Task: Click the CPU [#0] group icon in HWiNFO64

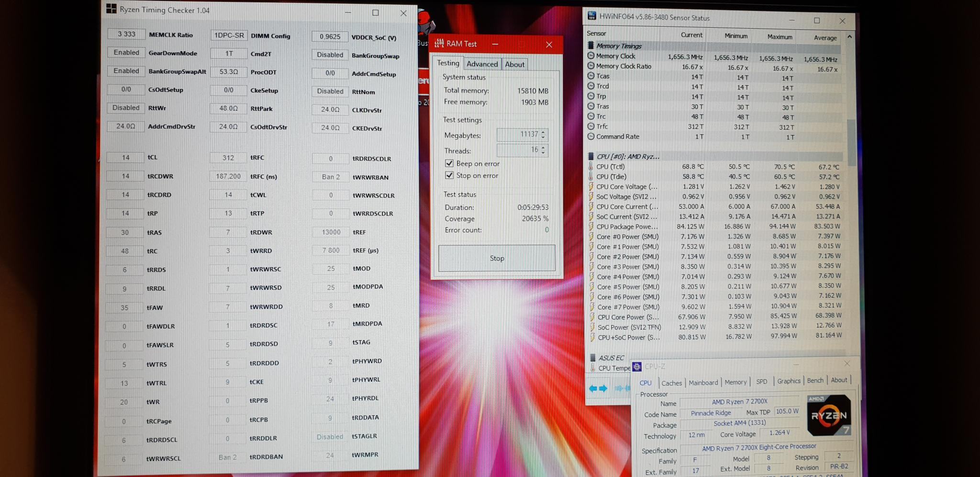Action: click(x=591, y=156)
